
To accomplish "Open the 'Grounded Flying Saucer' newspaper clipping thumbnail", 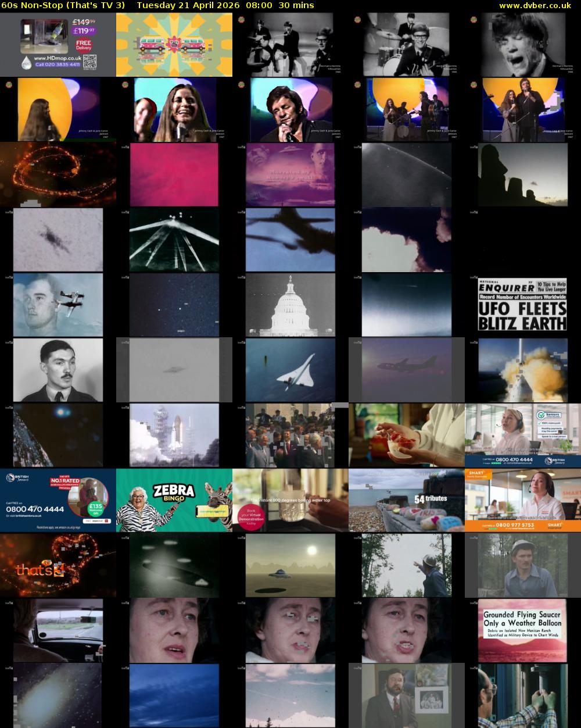I will [523, 631].
